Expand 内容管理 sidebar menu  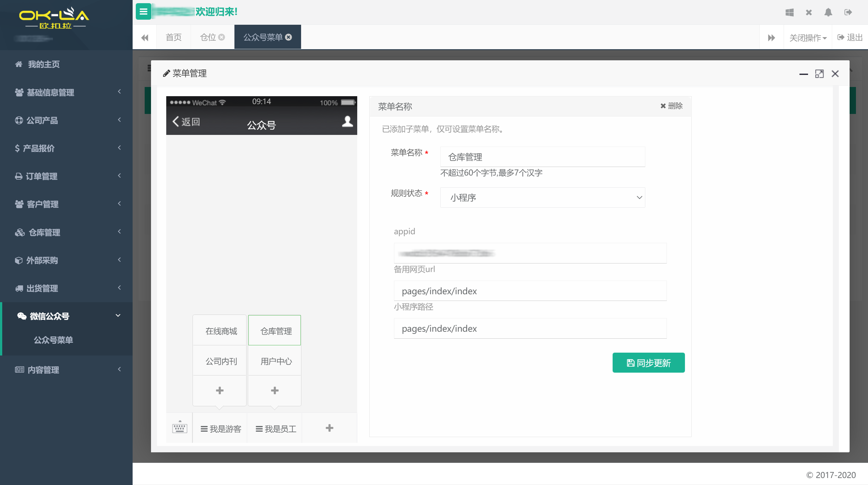coord(66,370)
